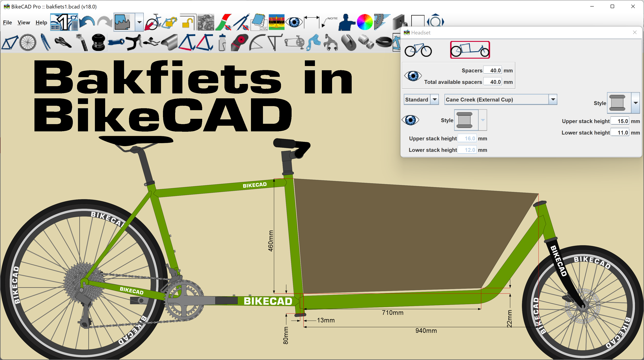Click the 16.0 upper stack height field
This screenshot has height=360, width=644.
click(467, 138)
